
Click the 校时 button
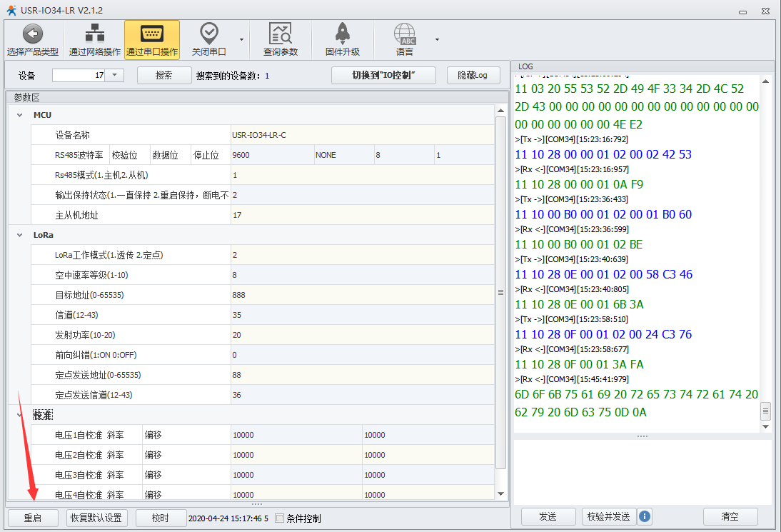pyautogui.click(x=161, y=518)
